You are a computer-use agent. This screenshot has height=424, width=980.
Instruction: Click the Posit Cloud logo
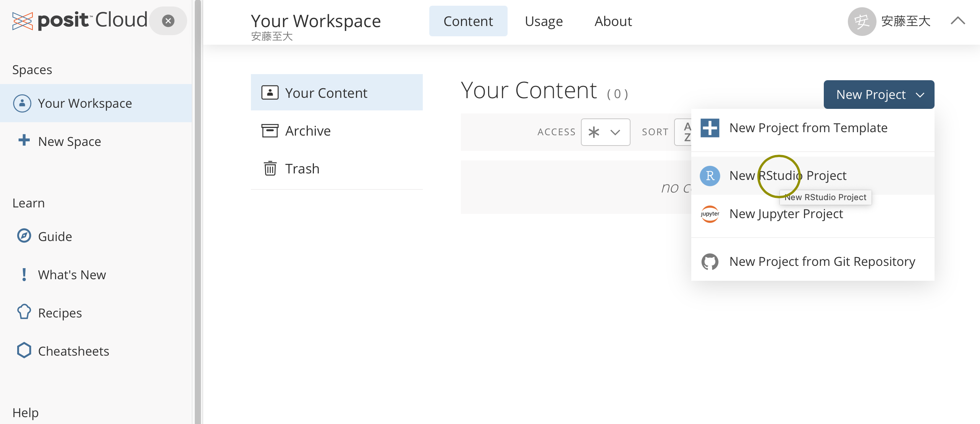click(x=79, y=20)
